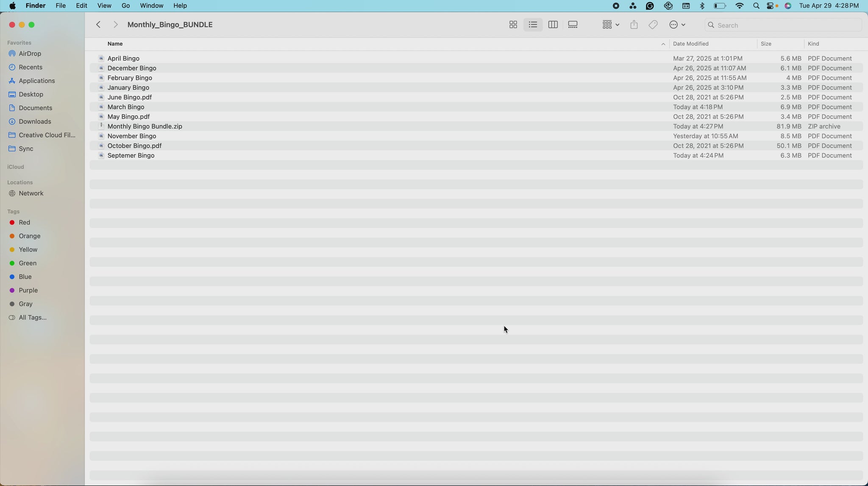Select the Purple tag in sidebar
Screen dimensions: 868x486
tap(28, 290)
